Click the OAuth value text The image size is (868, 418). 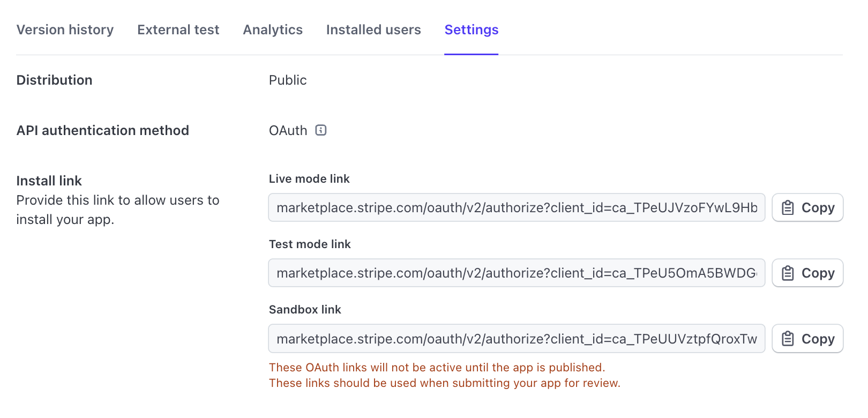[x=288, y=131]
